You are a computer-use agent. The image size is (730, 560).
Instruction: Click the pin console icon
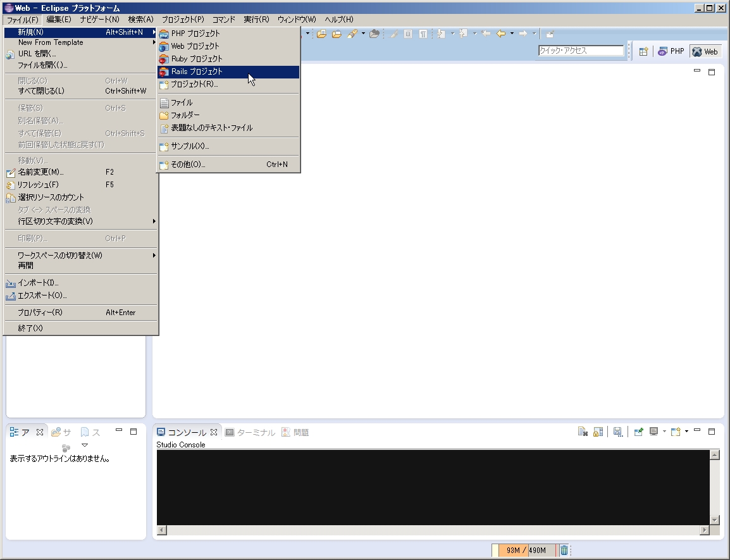pyautogui.click(x=639, y=432)
